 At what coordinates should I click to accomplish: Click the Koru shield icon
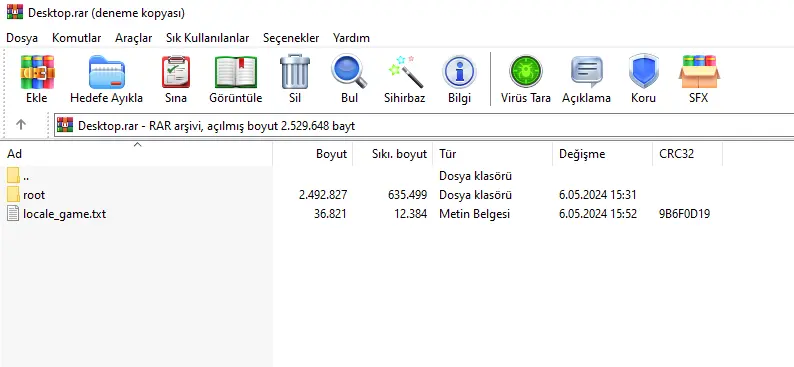coord(644,72)
